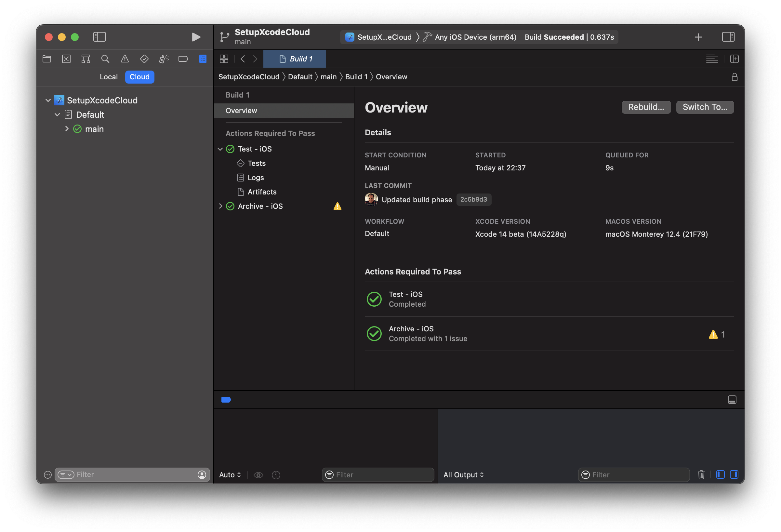Open the Project navigator folder icon
Viewport: 781px width, 532px height.
point(47,59)
